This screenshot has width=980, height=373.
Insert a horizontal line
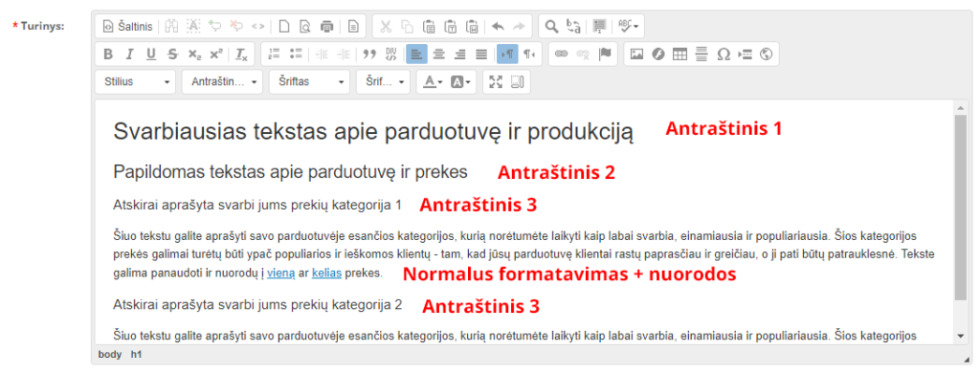tap(702, 55)
